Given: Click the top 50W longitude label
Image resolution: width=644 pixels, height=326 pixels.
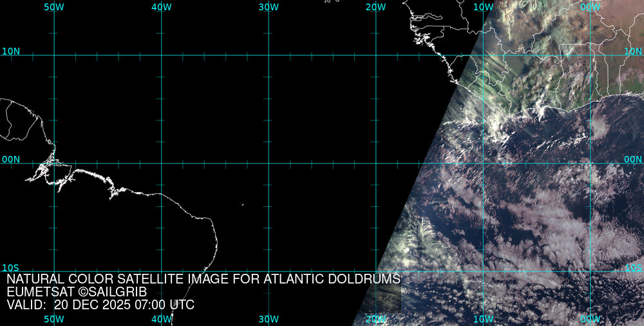Looking at the screenshot, I should [x=54, y=6].
